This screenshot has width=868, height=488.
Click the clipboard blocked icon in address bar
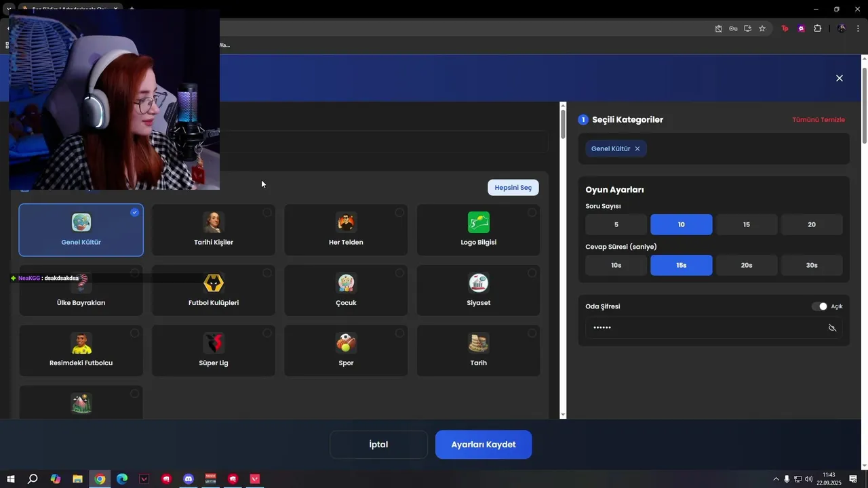[x=719, y=28]
